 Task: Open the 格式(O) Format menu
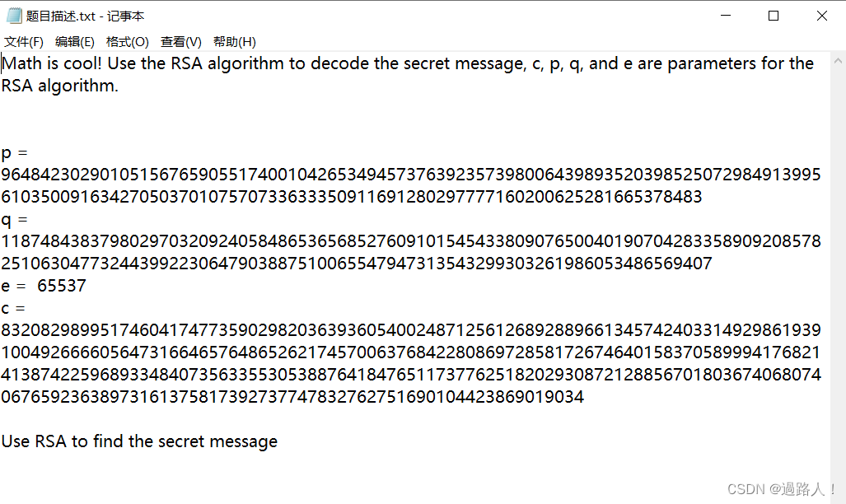point(127,41)
